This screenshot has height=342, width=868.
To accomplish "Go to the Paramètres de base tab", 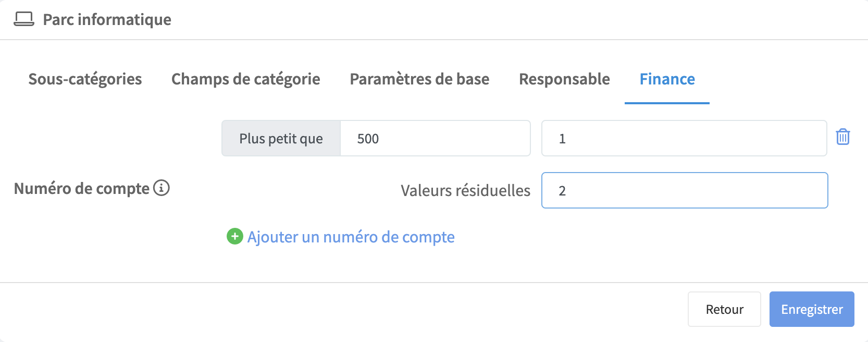I will click(419, 79).
